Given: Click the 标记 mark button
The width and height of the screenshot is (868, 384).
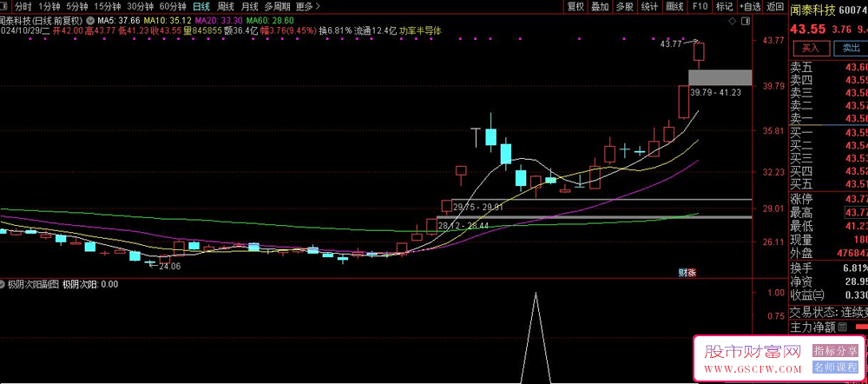Looking at the screenshot, I should pos(724,7).
